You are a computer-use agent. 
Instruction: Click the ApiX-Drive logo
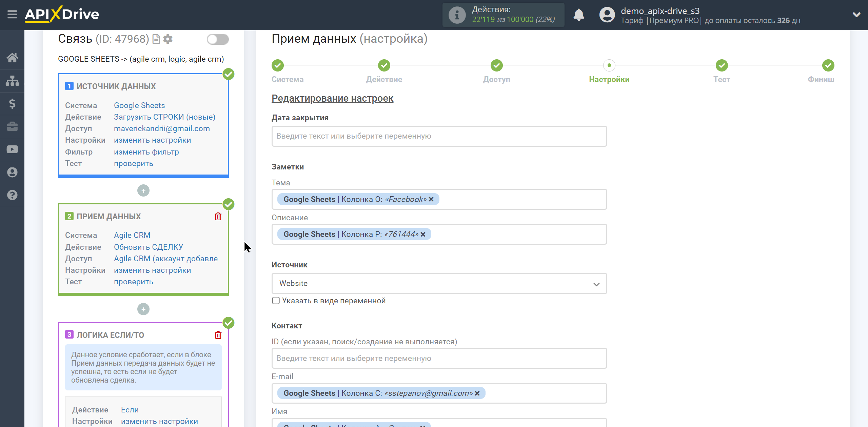62,14
